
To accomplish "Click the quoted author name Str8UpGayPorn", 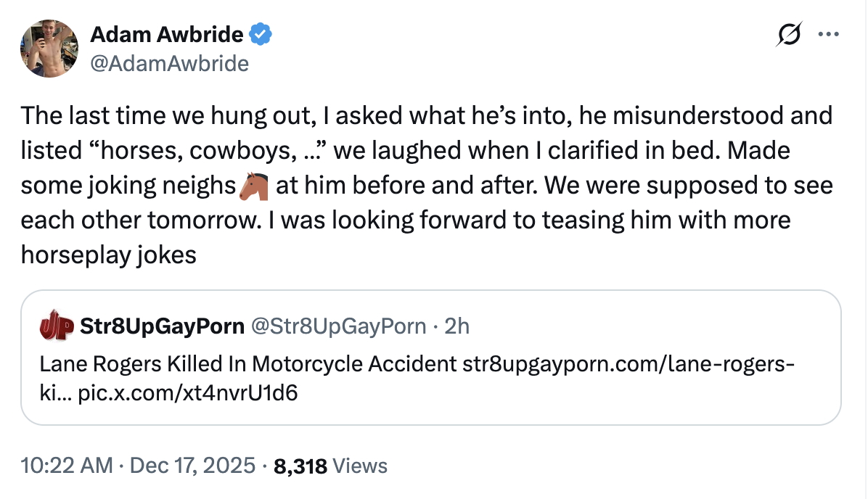I will point(163,326).
